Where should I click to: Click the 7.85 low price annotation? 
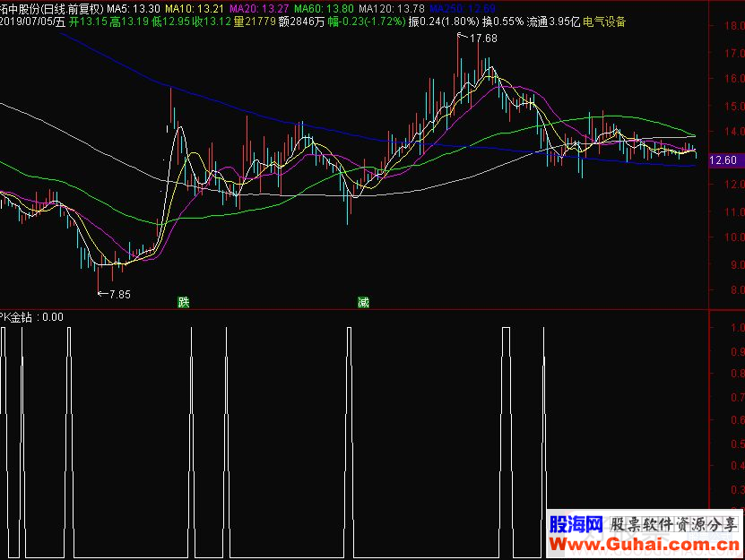pyautogui.click(x=120, y=295)
